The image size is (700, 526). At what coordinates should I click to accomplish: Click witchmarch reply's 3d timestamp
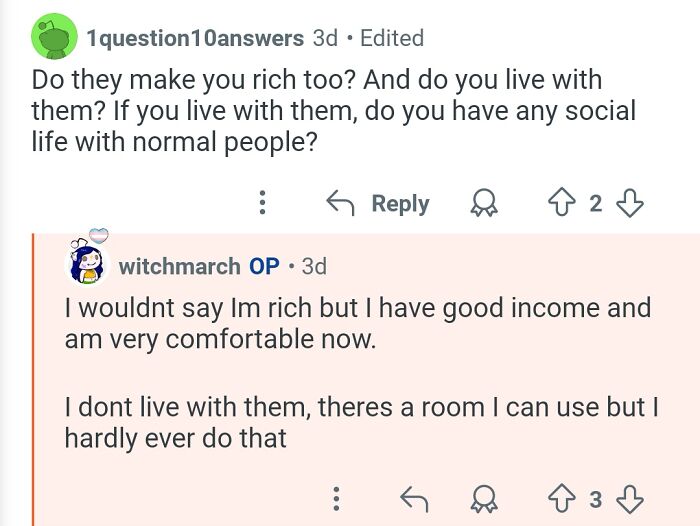click(x=314, y=266)
